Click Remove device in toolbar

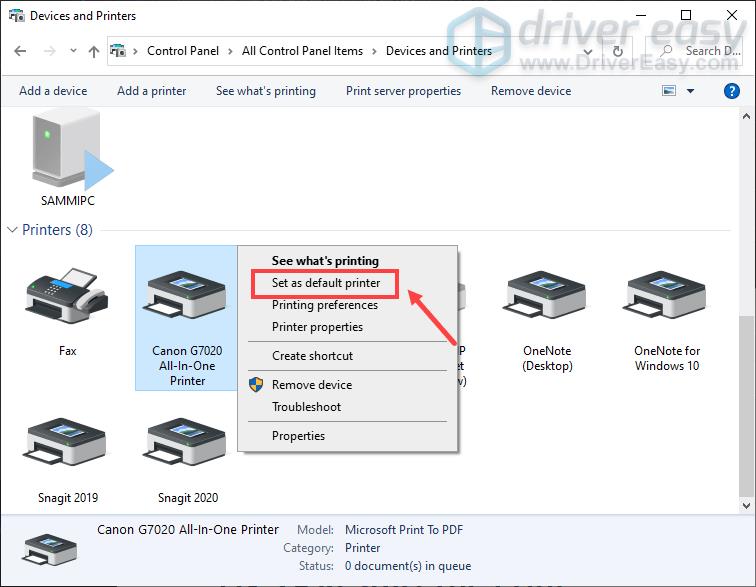[531, 91]
